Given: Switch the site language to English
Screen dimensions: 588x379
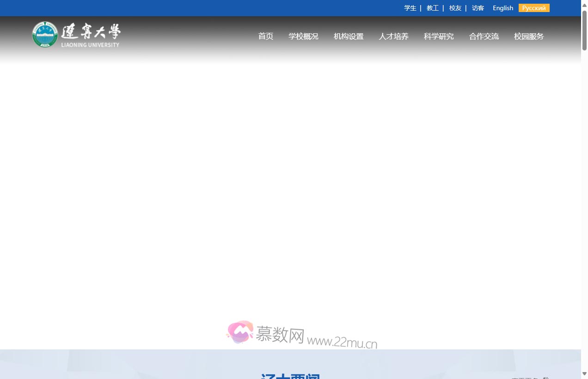Looking at the screenshot, I should [502, 8].
